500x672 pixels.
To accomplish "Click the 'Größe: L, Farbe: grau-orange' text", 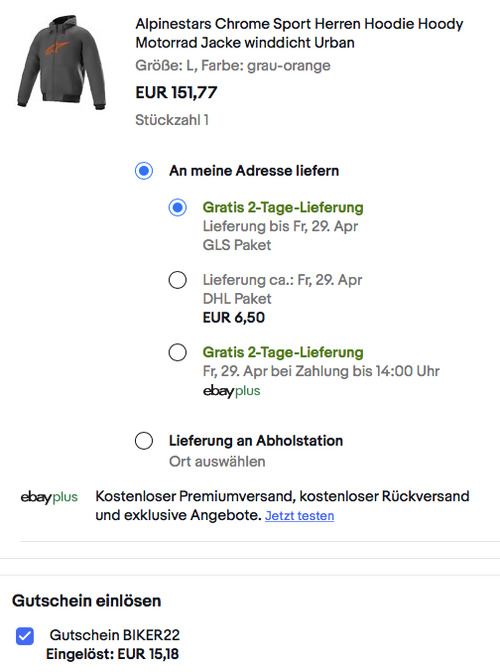I will tap(233, 66).
